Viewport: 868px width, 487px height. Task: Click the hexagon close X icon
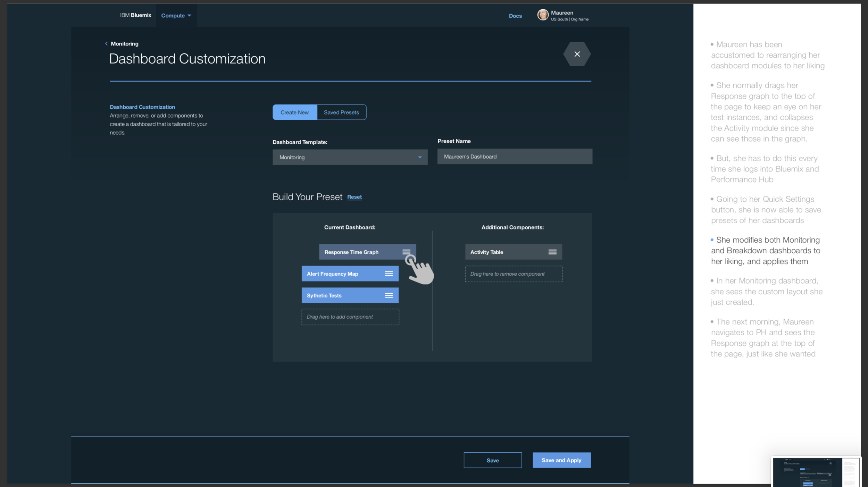[x=577, y=54]
